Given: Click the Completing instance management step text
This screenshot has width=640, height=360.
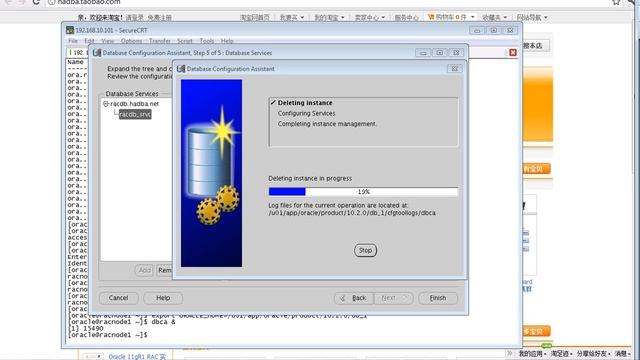Looking at the screenshot, I should pos(327,124).
